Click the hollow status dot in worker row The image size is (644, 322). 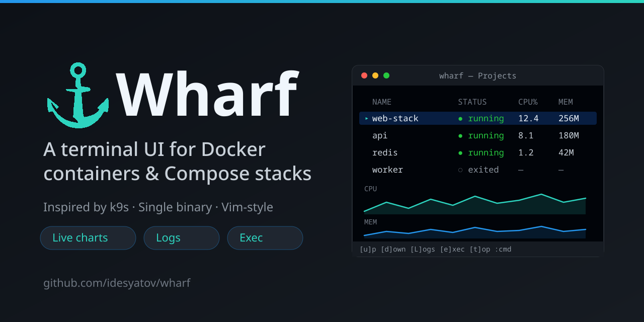coord(460,170)
